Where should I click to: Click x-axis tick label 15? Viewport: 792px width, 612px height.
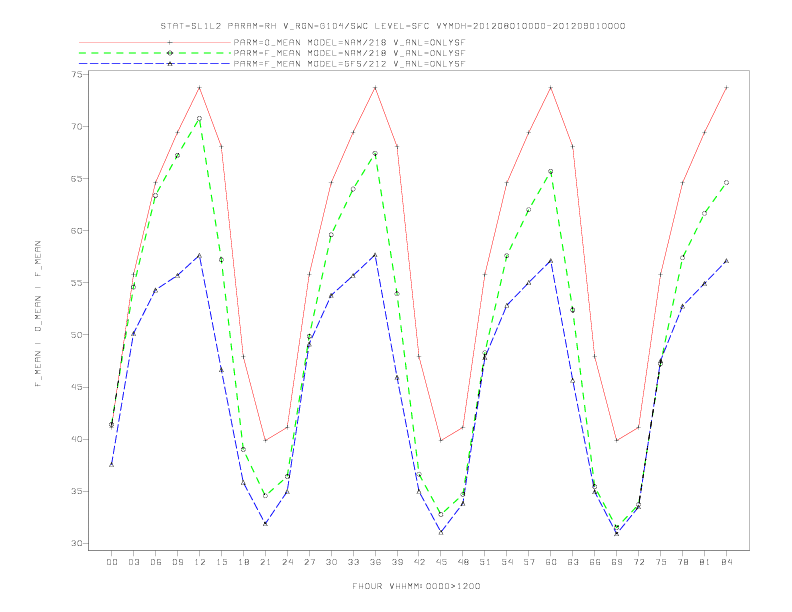pyautogui.click(x=221, y=562)
